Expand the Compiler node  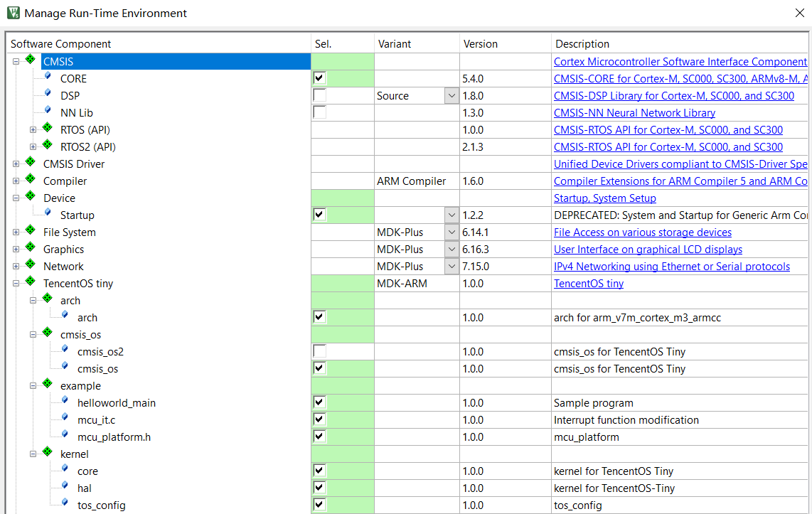point(16,181)
